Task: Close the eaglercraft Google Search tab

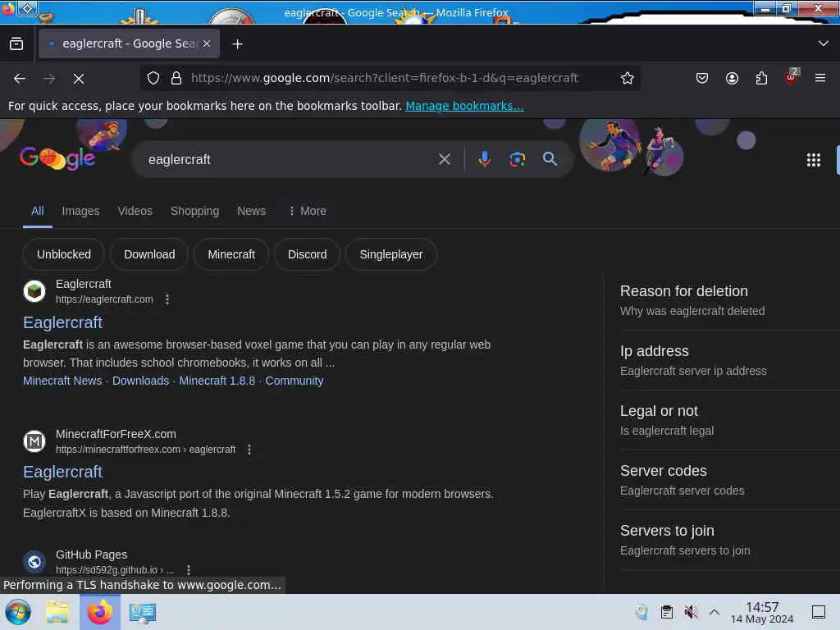Action: tap(207, 44)
